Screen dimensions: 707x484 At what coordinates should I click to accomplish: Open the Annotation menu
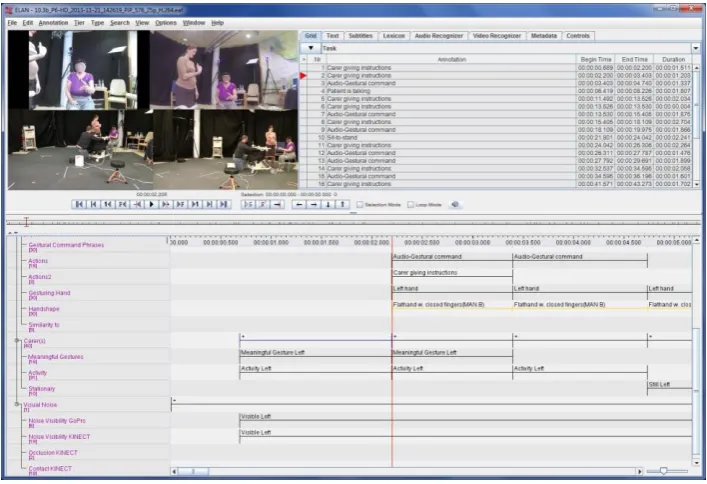[53, 23]
